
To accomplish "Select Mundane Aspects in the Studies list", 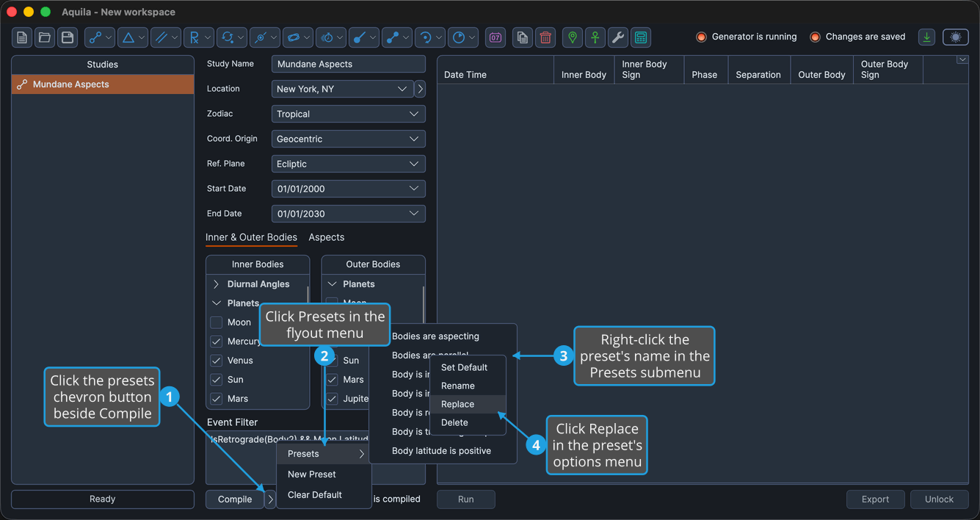I will click(103, 84).
